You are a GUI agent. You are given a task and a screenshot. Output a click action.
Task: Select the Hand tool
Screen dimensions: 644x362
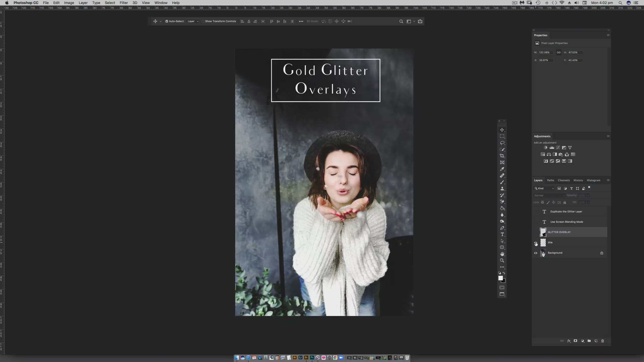(502, 254)
